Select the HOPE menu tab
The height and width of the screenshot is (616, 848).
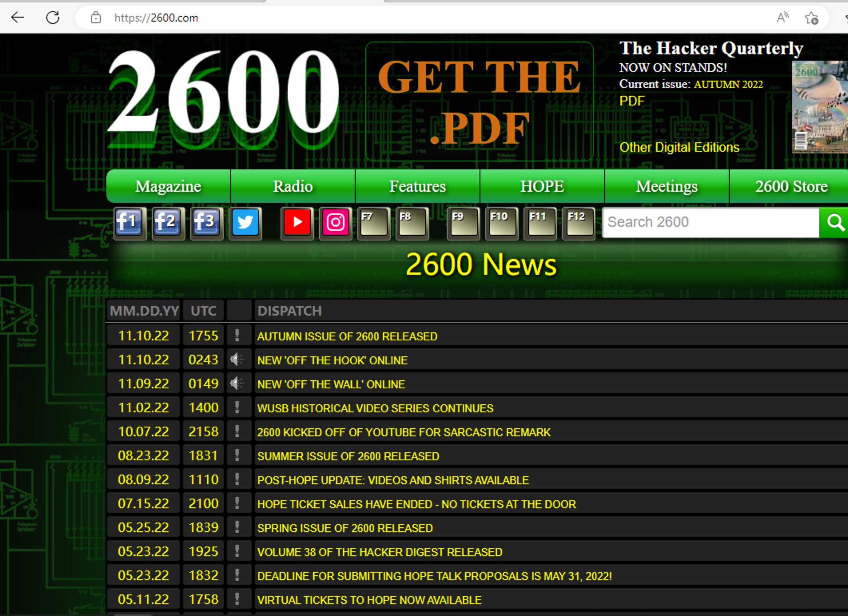point(542,187)
